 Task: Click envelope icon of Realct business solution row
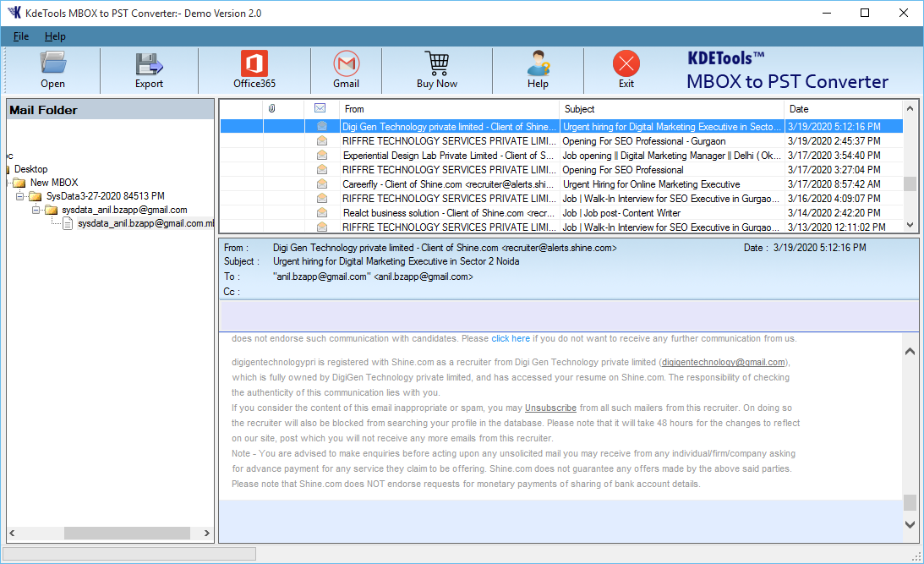(x=322, y=212)
